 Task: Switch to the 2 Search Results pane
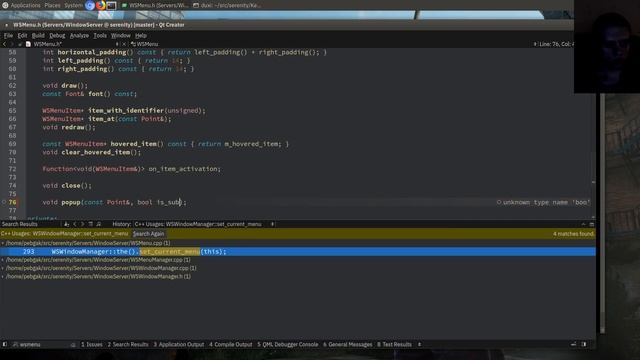pyautogui.click(x=128, y=344)
